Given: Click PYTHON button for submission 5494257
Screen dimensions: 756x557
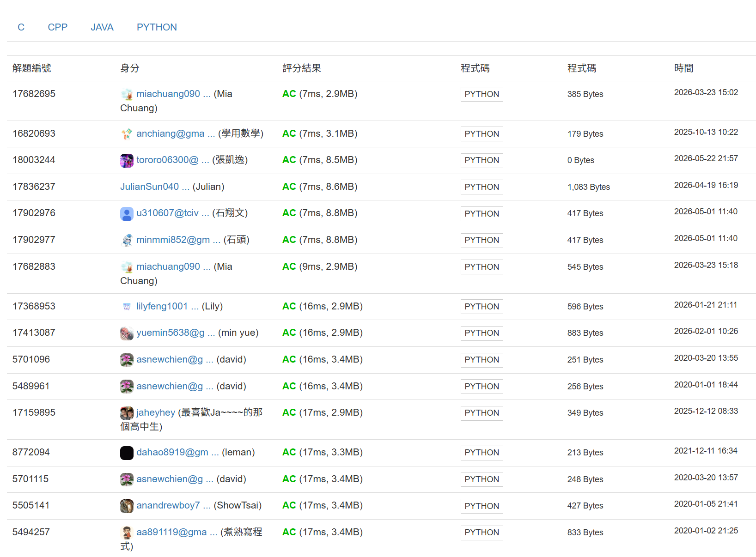Looking at the screenshot, I should (482, 533).
